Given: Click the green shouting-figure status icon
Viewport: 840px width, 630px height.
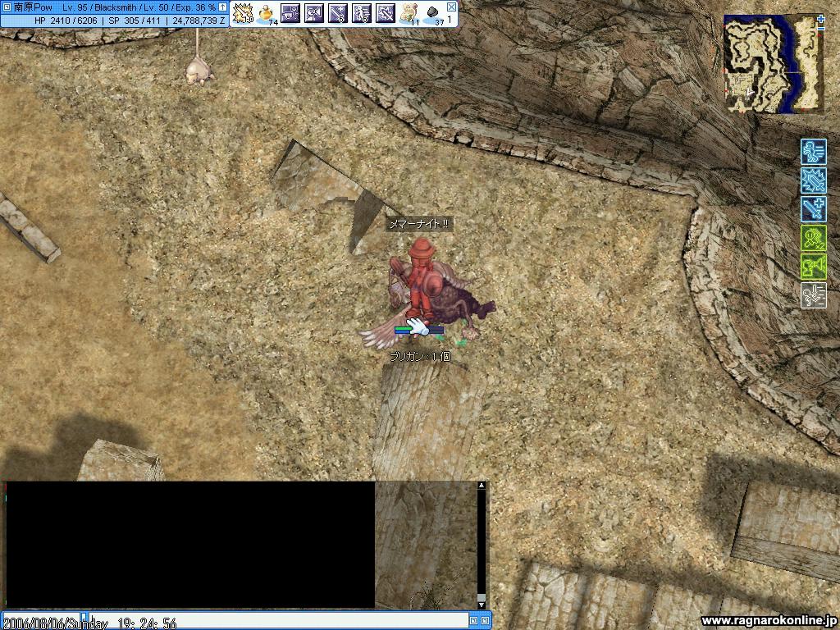Looking at the screenshot, I should click(813, 267).
